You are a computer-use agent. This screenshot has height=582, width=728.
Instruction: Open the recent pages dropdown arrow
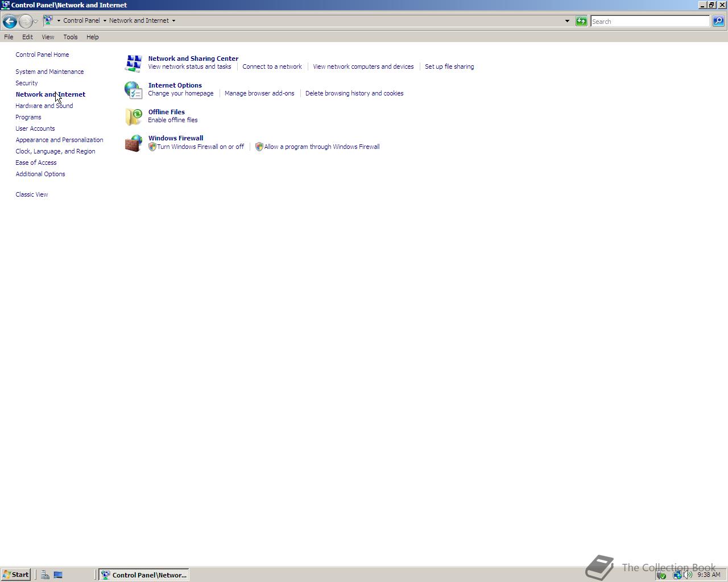coord(36,22)
